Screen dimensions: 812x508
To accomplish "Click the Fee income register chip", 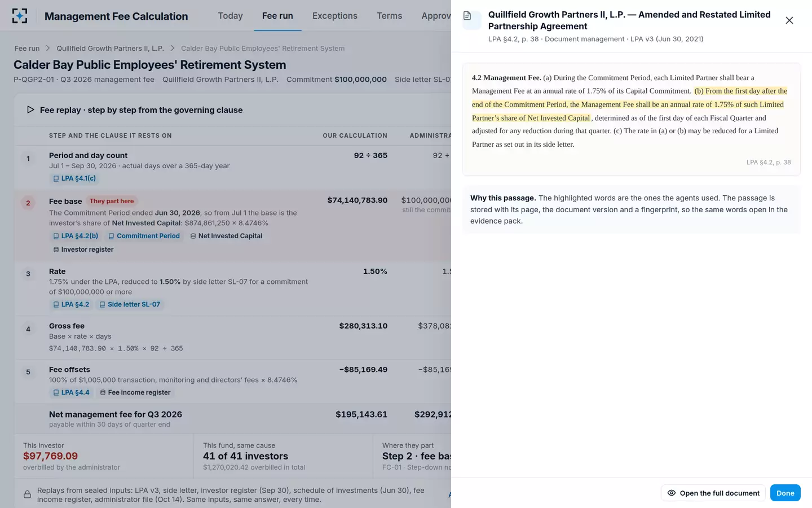I will click(x=135, y=392).
